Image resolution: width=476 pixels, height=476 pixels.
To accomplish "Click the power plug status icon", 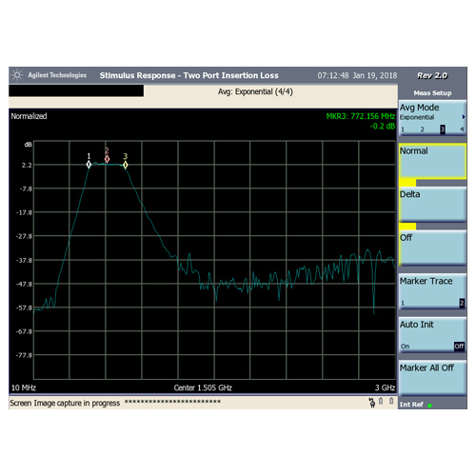I will [x=372, y=402].
